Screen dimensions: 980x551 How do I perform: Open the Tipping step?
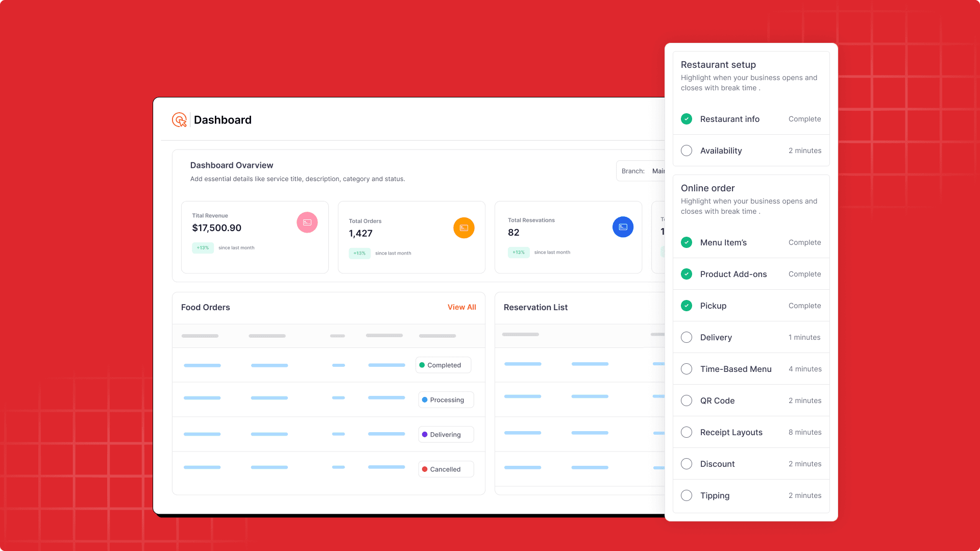tap(751, 495)
